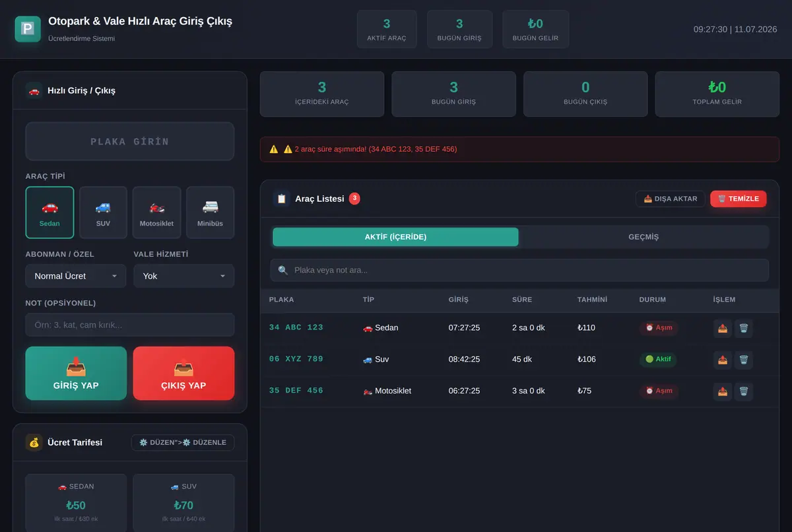792x532 pixels.
Task: Delete the 34 ABC 123 row with trash icon
Action: pyautogui.click(x=744, y=328)
